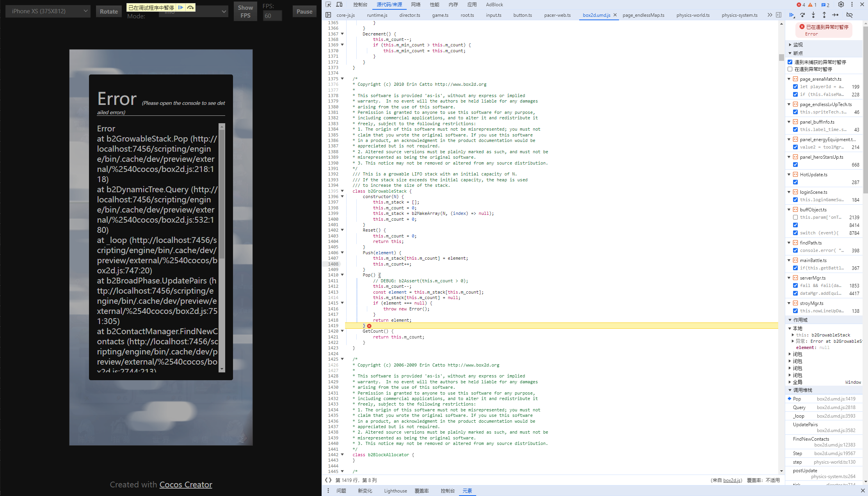
Task: Open DevTools settings gear
Action: (x=841, y=5)
